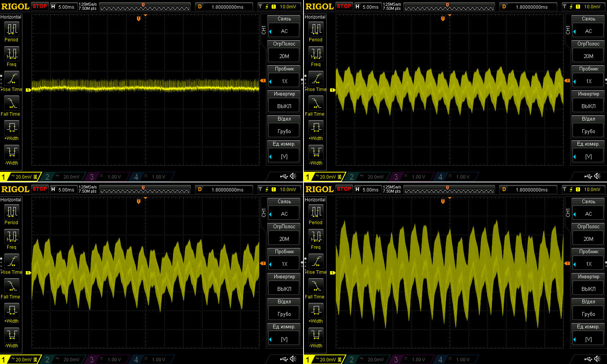
Task: Click orange trigger position marker in bottom-right scope
Action: point(443,201)
